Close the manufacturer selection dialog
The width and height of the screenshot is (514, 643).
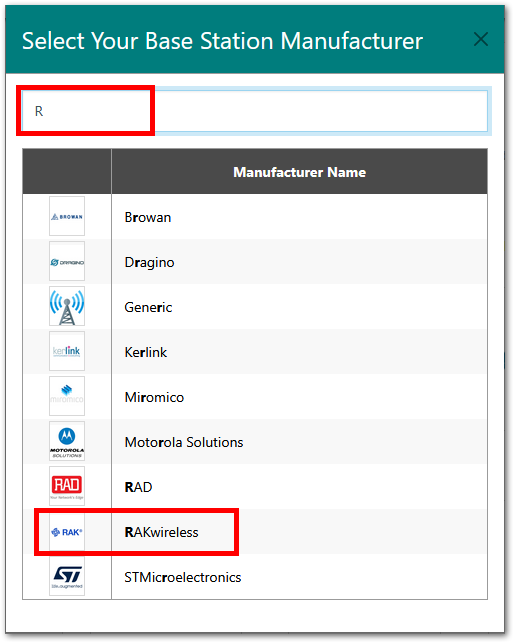pyautogui.click(x=481, y=40)
